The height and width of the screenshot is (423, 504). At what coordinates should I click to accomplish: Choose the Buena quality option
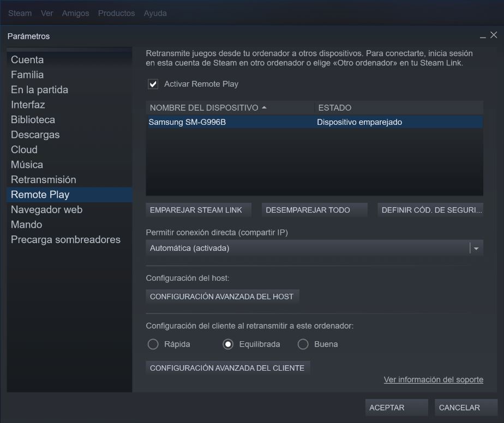point(303,345)
